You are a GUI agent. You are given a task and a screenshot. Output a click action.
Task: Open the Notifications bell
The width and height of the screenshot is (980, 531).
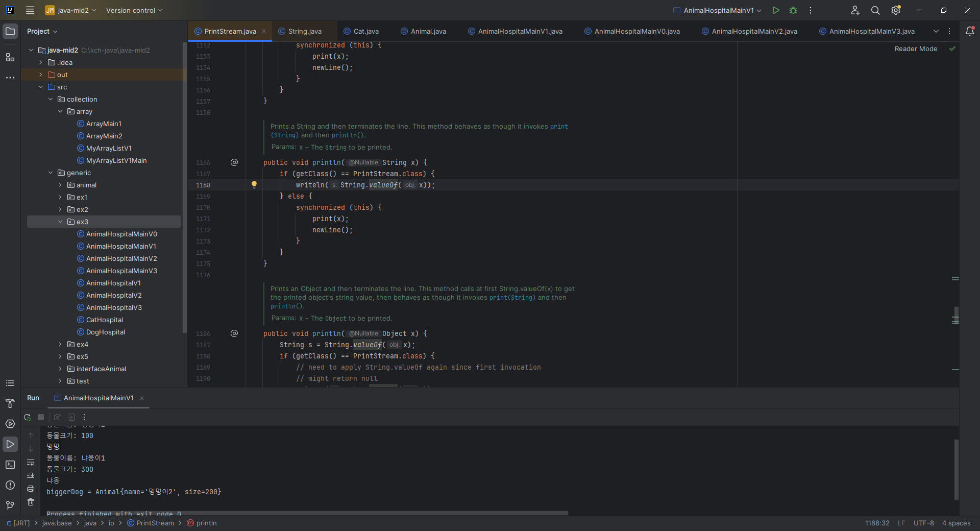970,31
